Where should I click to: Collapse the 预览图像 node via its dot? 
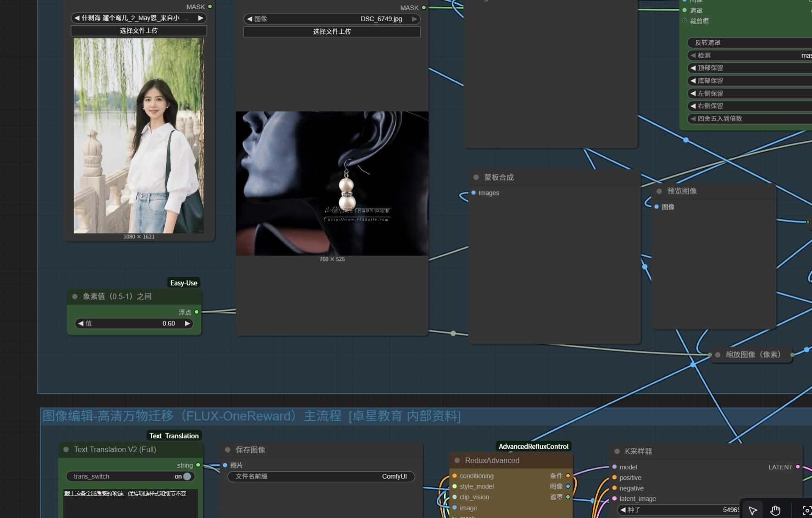[659, 191]
